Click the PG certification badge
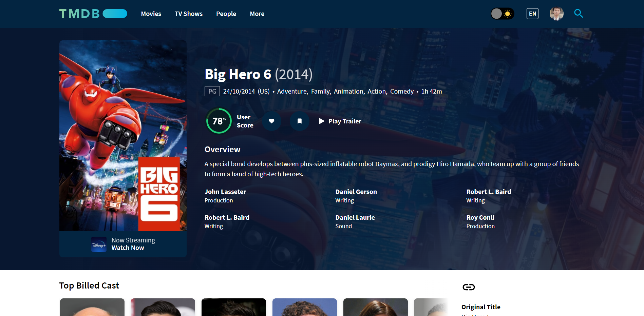The height and width of the screenshot is (316, 644). (x=212, y=92)
